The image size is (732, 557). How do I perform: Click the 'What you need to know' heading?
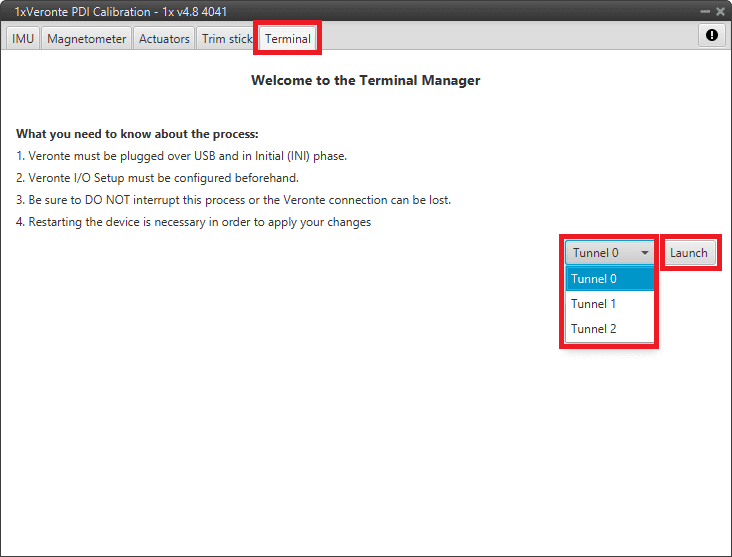pos(137,134)
